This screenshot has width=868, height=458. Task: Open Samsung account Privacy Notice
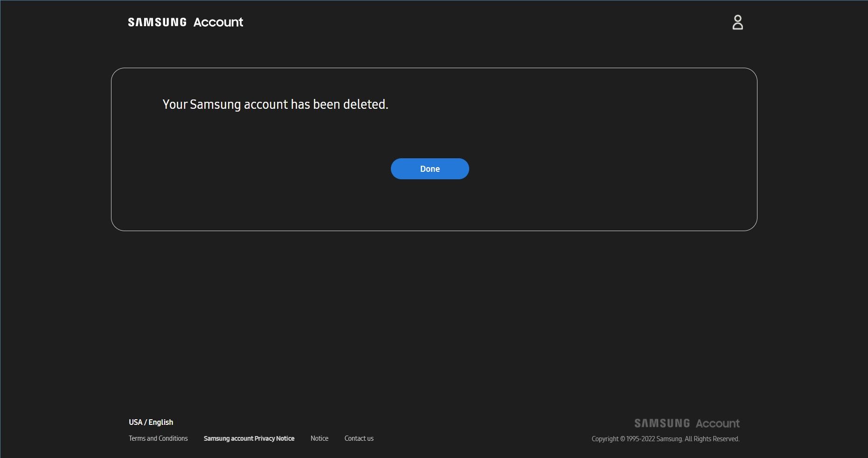click(x=249, y=438)
